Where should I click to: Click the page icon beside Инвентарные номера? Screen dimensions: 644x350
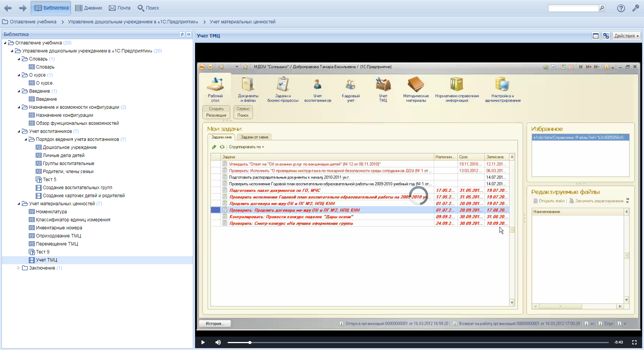(32, 228)
